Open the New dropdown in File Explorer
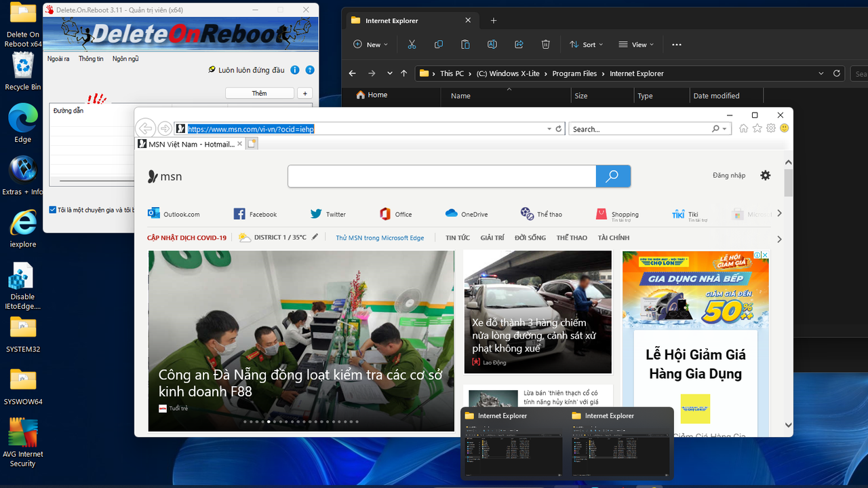868x488 pixels. pyautogui.click(x=371, y=44)
